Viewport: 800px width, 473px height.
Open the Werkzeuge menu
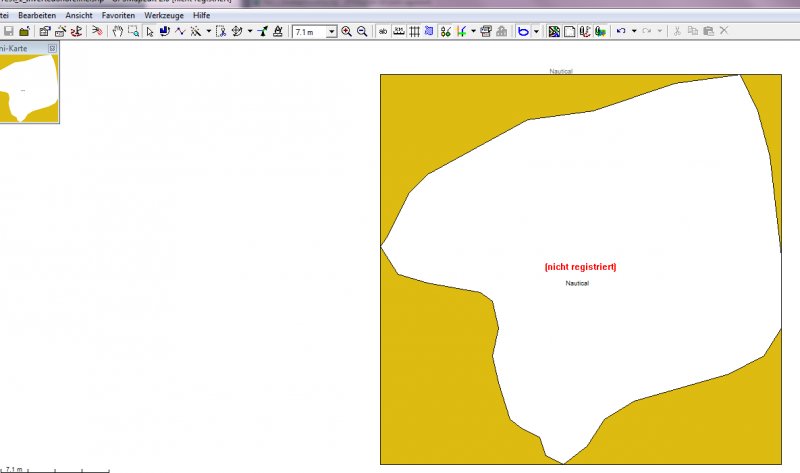[x=162, y=16]
